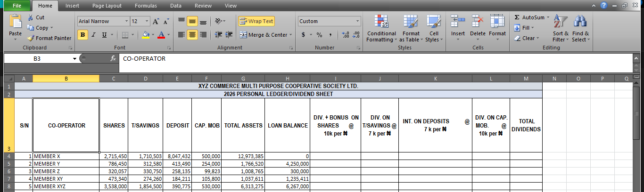Open text orientation options
Viewport: 644px width, 192px height.
tap(219, 21)
